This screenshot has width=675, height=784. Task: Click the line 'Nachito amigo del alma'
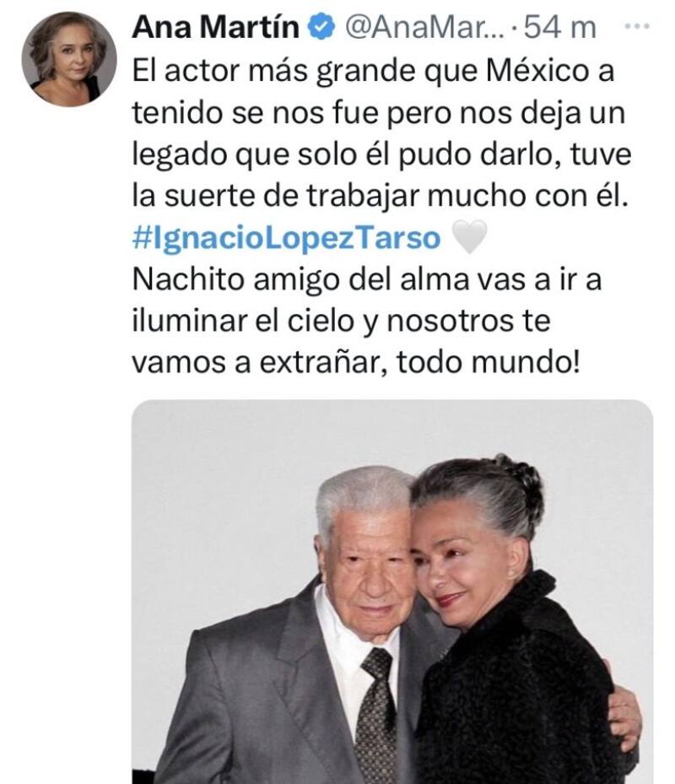point(367,279)
